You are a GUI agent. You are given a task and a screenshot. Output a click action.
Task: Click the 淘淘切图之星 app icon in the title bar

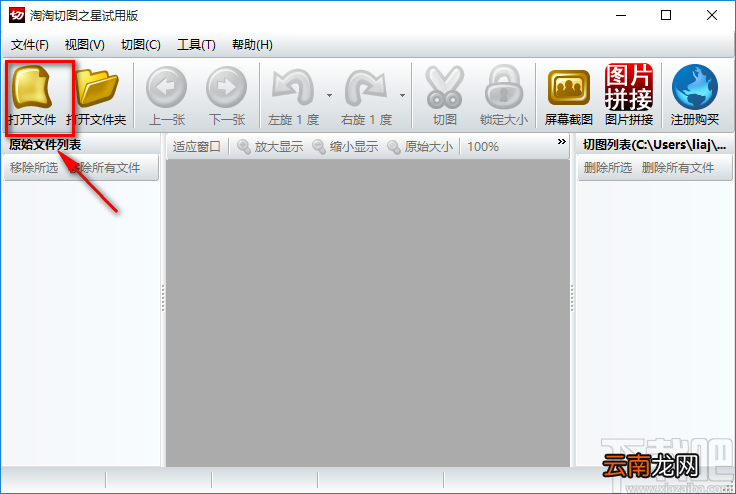click(x=17, y=15)
